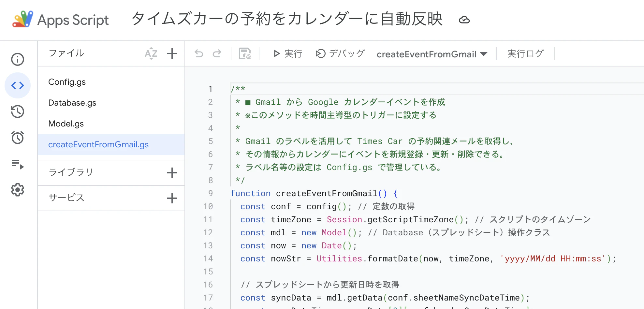This screenshot has height=309, width=644.
Task: Open the createEventFromGmail function dropdown
Action: pyautogui.click(x=432, y=54)
